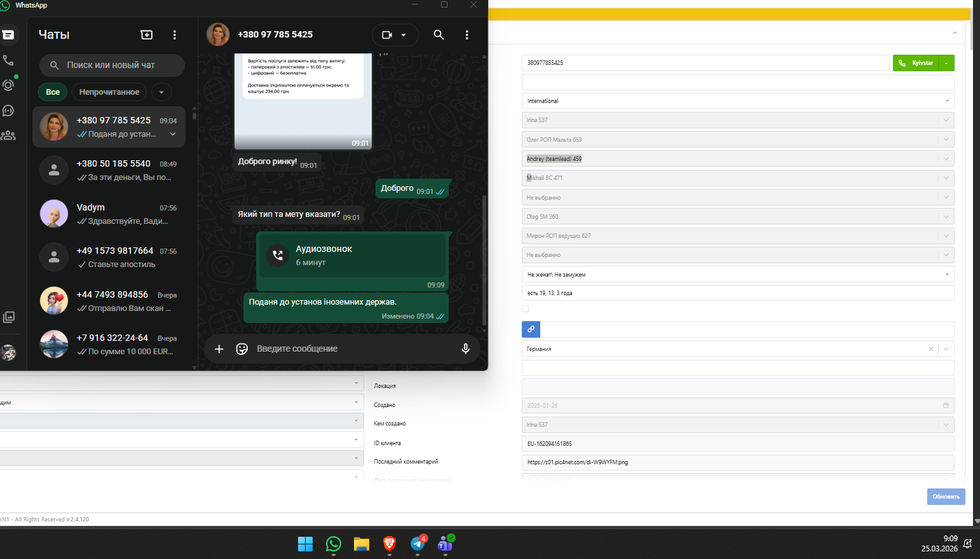Open the attachment plus menu in message box
Viewport: 980px width, 559px height.
pos(219,349)
